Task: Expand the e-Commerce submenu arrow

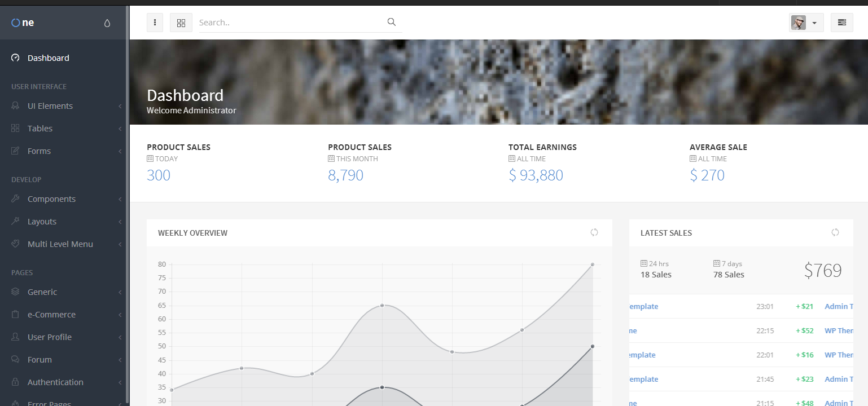Action: pyautogui.click(x=120, y=315)
